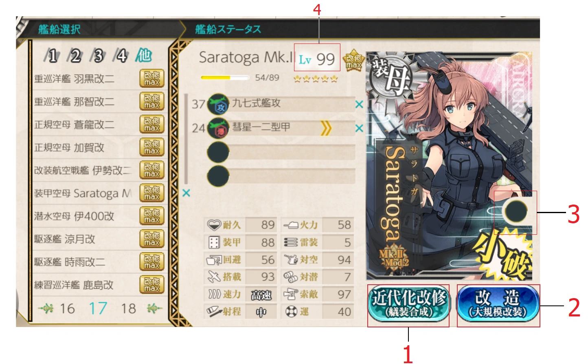Switch to fleet tab 3
Viewport: 588px width, 364px height.
98,56
